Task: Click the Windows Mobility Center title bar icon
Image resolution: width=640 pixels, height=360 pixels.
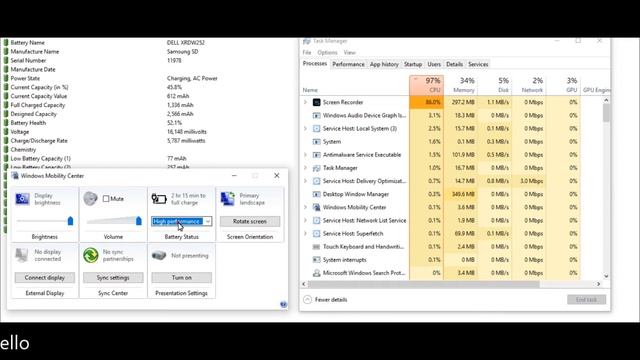Action: click(15, 176)
